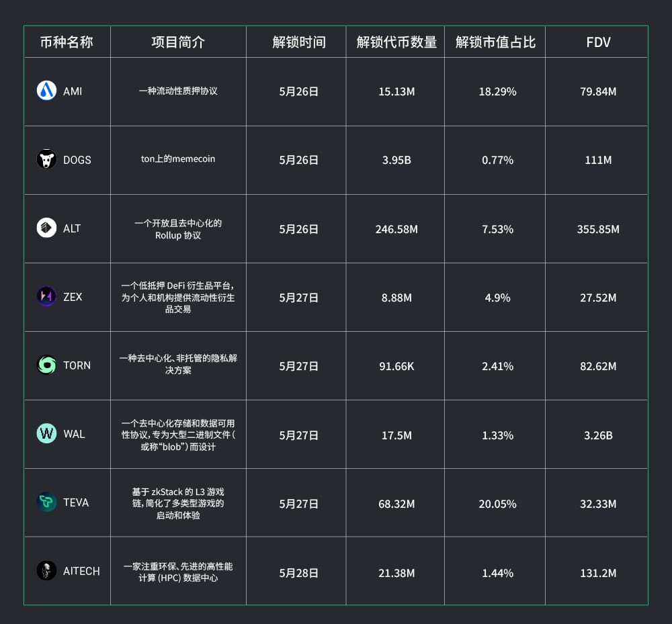Click the AITECH token logo icon
The height and width of the screenshot is (624, 672).
(46, 571)
